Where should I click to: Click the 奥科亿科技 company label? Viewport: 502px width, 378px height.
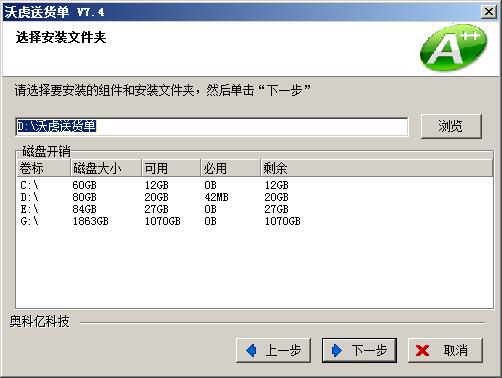[39, 322]
